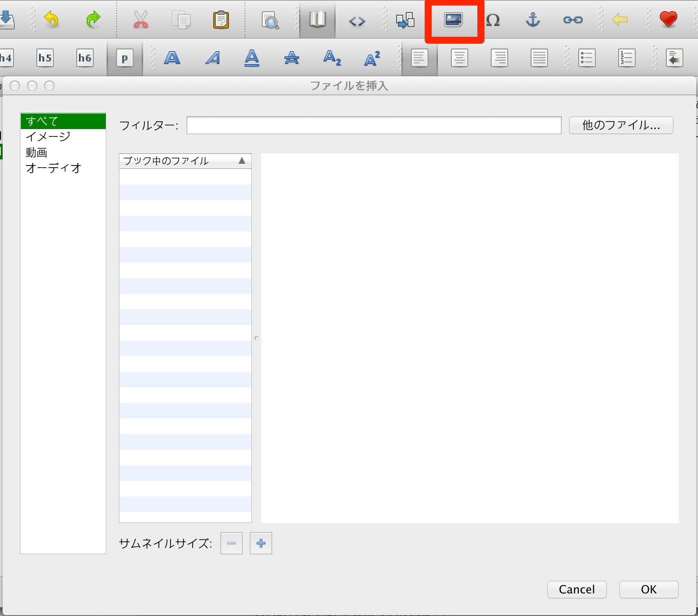698x616 pixels.
Task: Focus the フィルター text field
Action: click(374, 126)
